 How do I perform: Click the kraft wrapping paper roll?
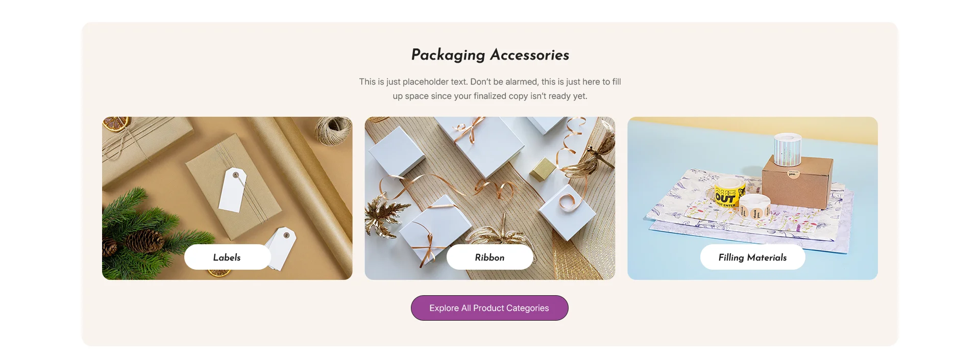click(306, 194)
